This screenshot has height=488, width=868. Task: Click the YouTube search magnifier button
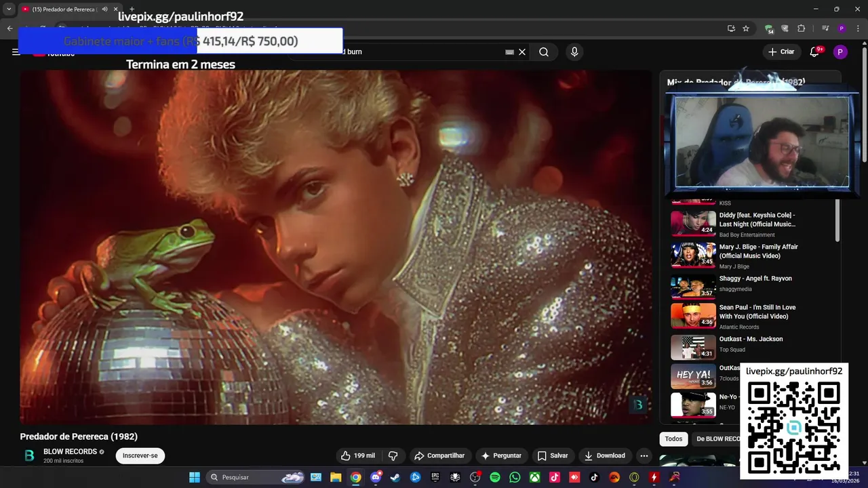pos(544,52)
